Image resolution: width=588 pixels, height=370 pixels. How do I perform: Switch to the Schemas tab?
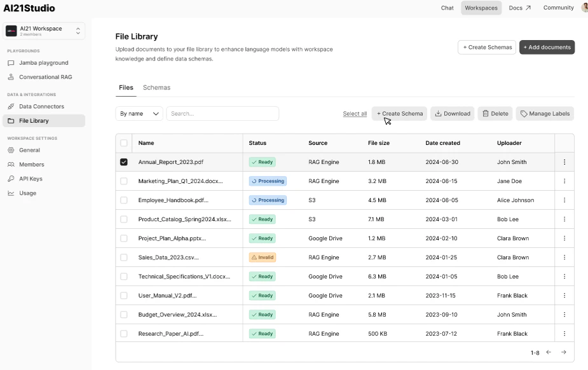tap(157, 88)
